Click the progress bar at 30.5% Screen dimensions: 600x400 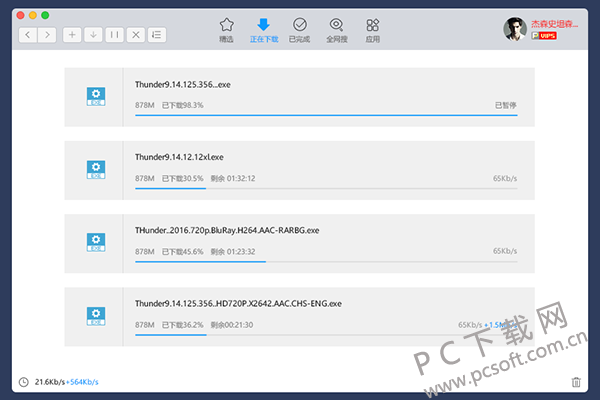[326, 188]
